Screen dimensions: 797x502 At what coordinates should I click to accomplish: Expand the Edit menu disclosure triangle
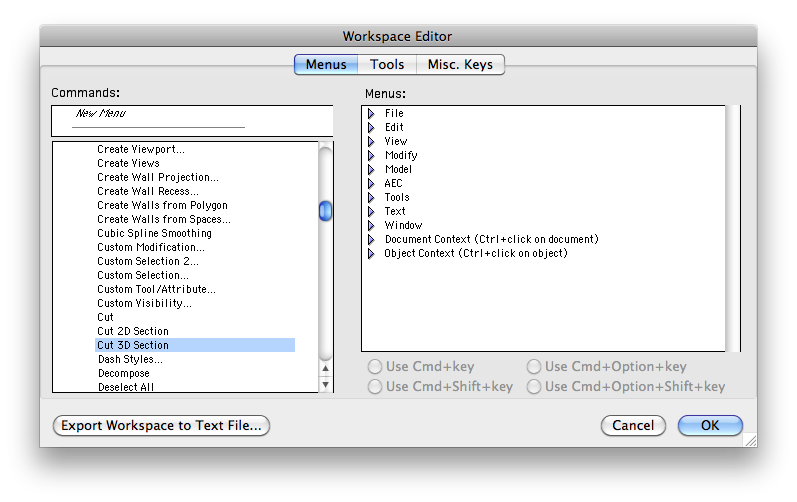(x=371, y=128)
